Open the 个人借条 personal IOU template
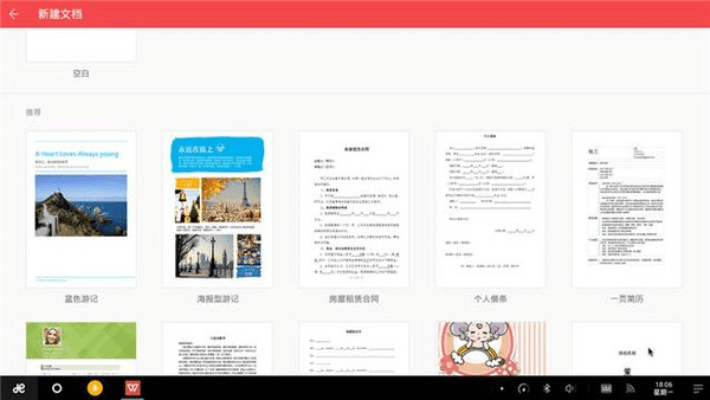The width and height of the screenshot is (710, 400). (490, 209)
